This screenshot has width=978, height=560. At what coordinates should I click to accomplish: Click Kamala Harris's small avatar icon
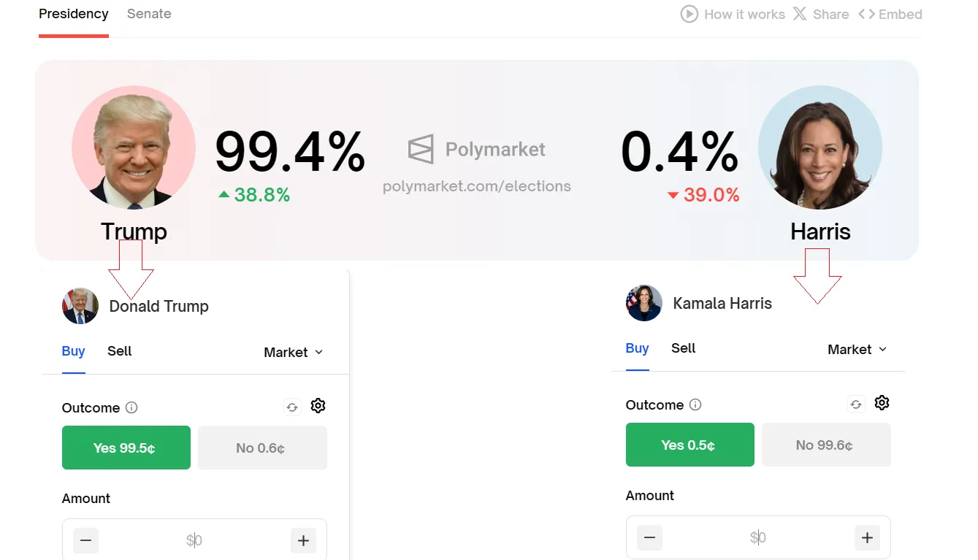[644, 303]
